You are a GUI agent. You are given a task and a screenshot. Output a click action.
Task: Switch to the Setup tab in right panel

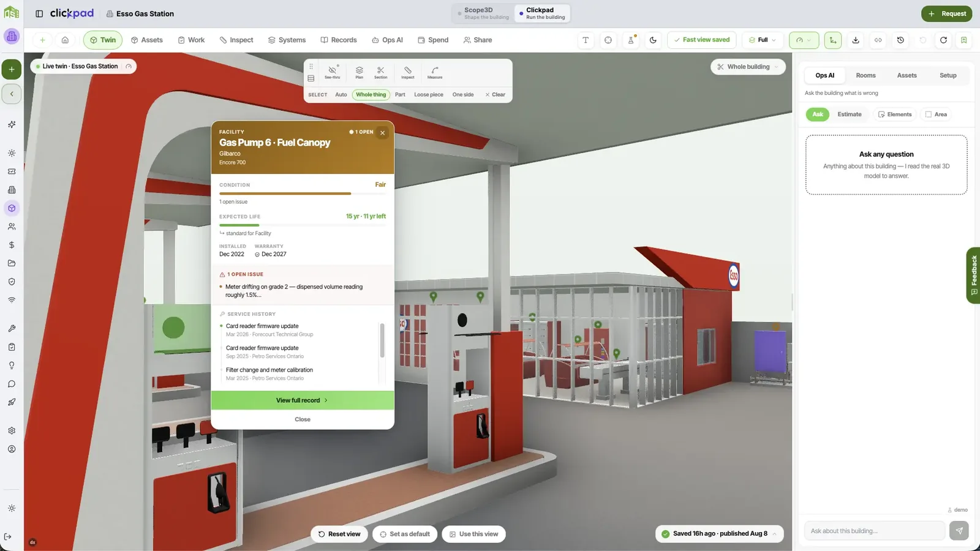click(948, 75)
